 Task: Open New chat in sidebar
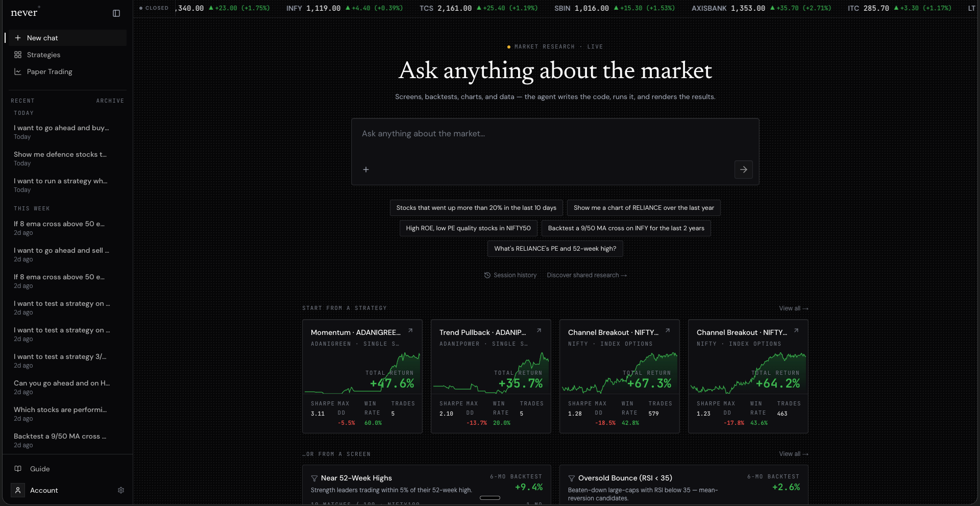[68, 38]
